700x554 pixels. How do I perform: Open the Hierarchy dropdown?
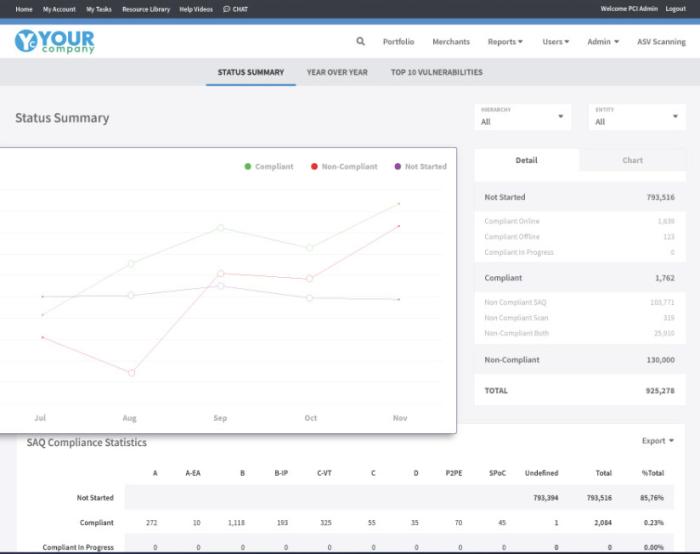(523, 117)
